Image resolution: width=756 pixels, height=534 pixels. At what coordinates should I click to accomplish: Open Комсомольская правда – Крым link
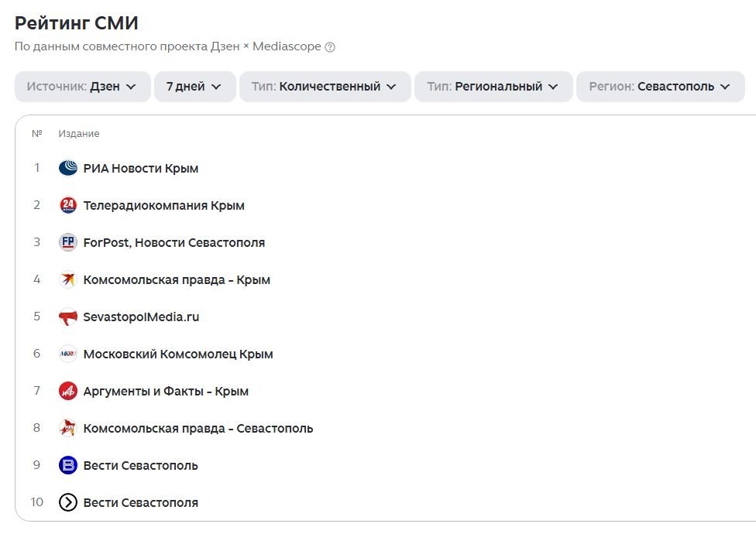pos(177,279)
